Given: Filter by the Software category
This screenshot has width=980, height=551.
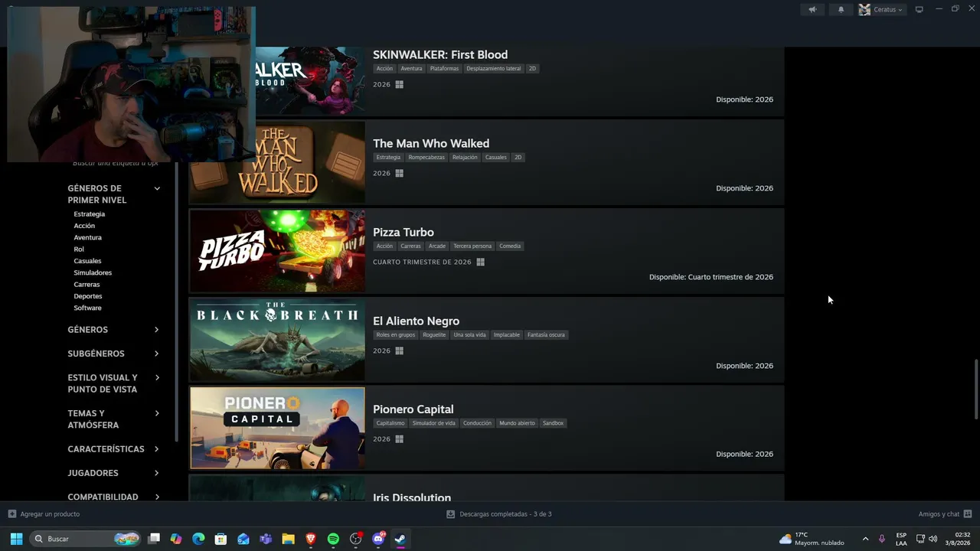Looking at the screenshot, I should (87, 308).
